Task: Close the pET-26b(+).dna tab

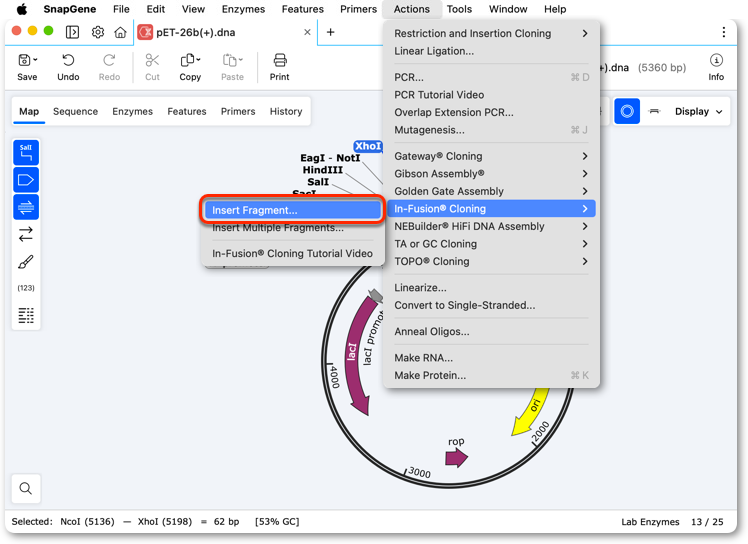Action: pyautogui.click(x=307, y=32)
